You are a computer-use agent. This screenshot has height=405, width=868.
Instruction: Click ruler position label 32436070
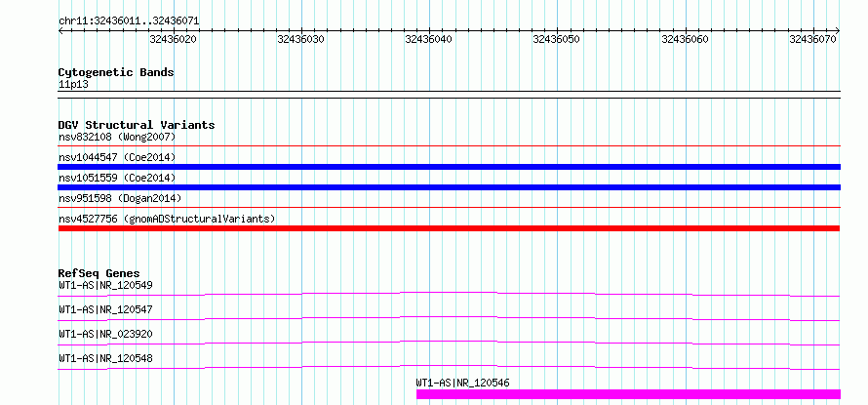point(812,39)
